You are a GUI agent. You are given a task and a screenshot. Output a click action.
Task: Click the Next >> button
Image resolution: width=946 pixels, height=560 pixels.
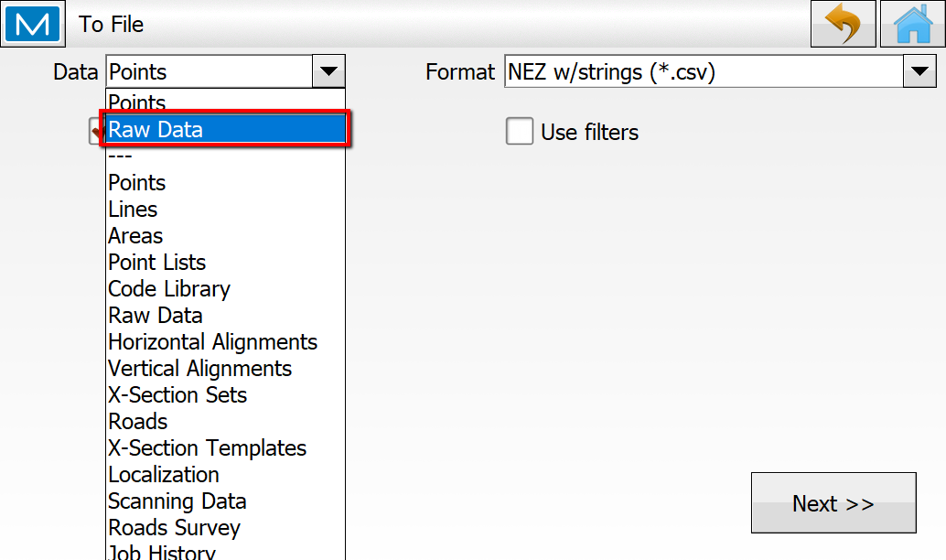(x=833, y=502)
